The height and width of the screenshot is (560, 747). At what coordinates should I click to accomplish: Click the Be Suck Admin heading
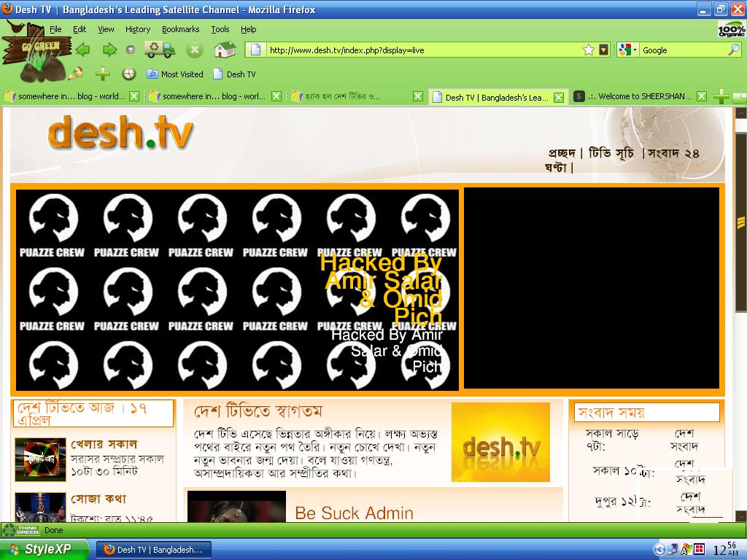[354, 513]
